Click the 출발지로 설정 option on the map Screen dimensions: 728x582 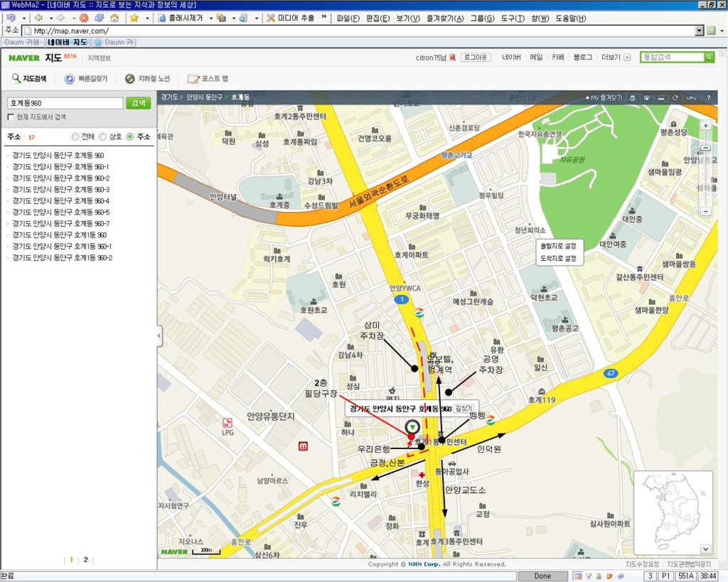tap(558, 246)
